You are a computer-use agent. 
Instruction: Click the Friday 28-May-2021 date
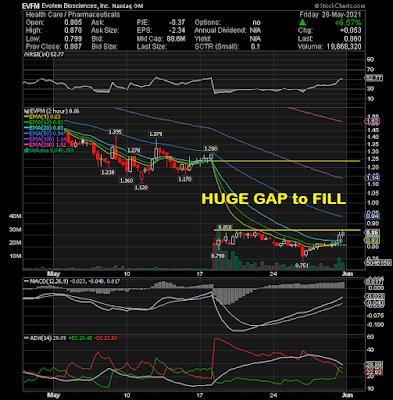pos(330,15)
